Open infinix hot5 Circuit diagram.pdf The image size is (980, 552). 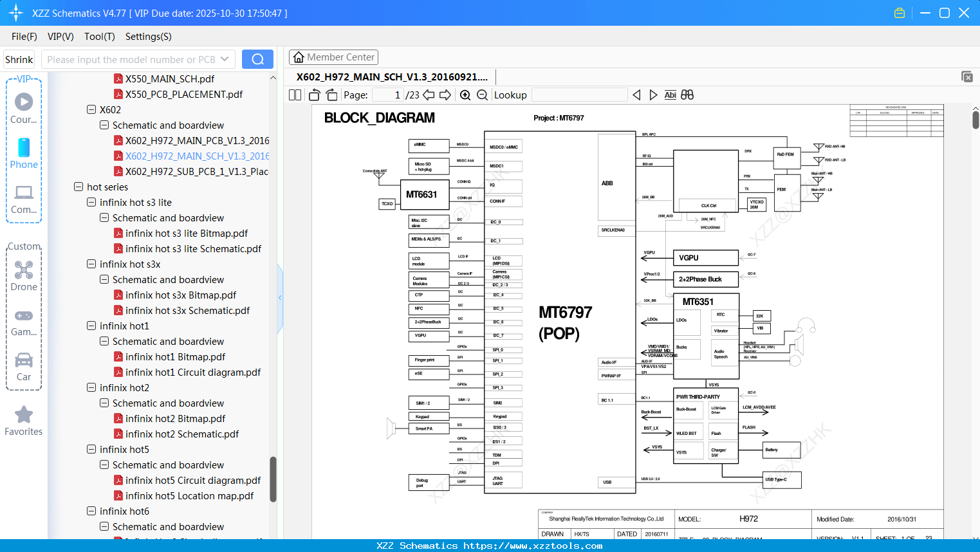click(x=187, y=480)
